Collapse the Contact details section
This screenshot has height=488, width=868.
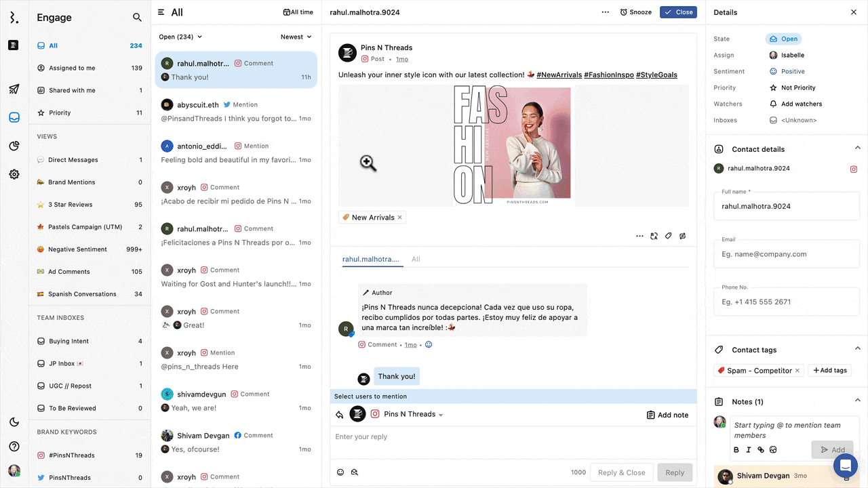[857, 148]
